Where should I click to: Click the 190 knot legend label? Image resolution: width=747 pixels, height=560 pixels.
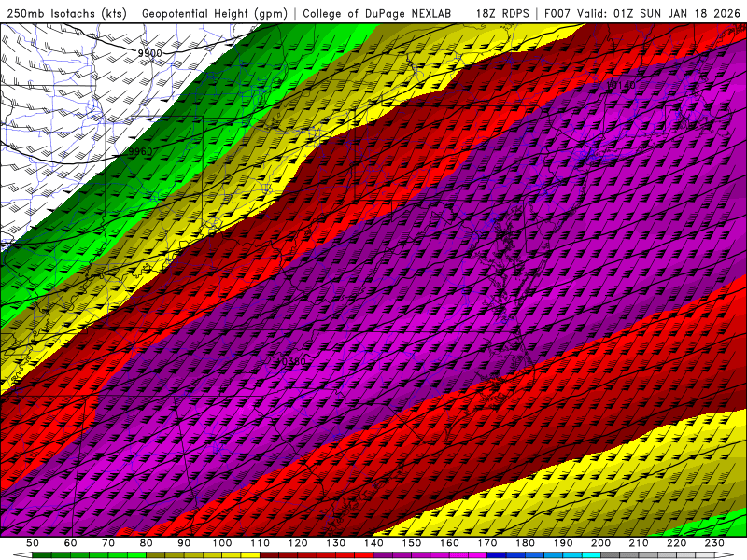click(564, 543)
